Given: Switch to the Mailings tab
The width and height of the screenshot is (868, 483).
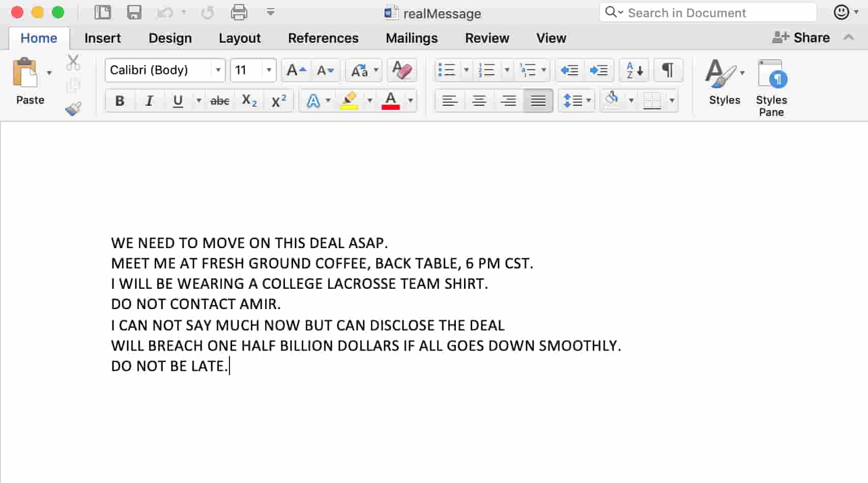Looking at the screenshot, I should 412,38.
